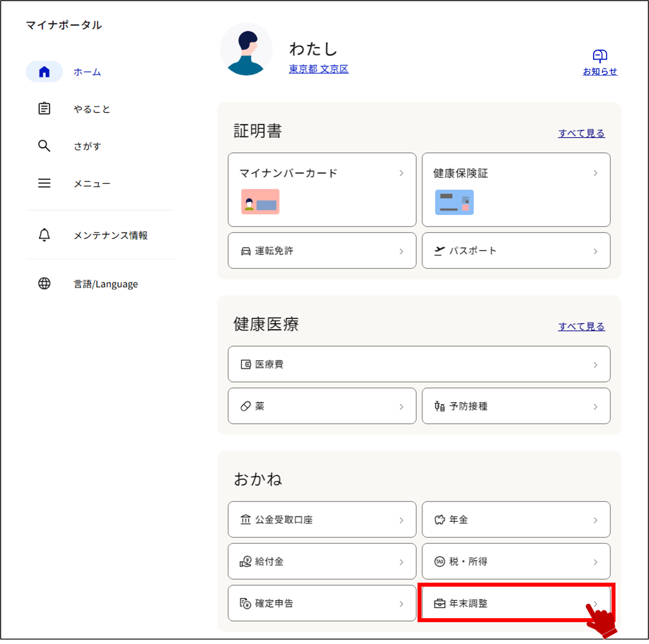Open the メニュー sidebar item

(x=92, y=184)
